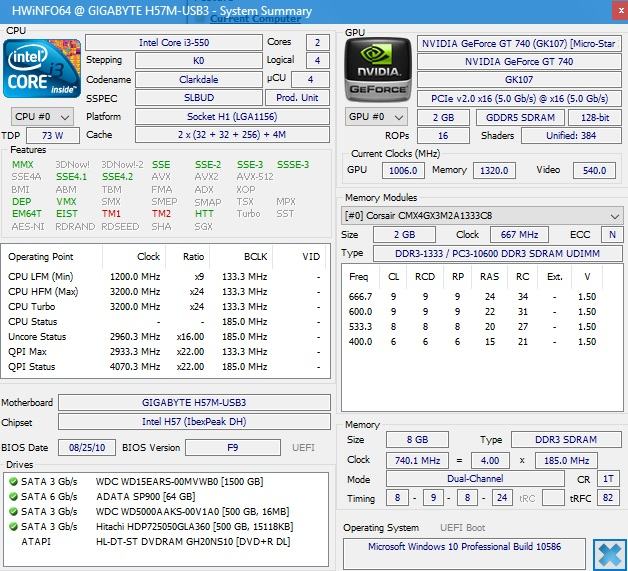Click the GPU memory clock value 1320.0
628x571 pixels.
[494, 171]
